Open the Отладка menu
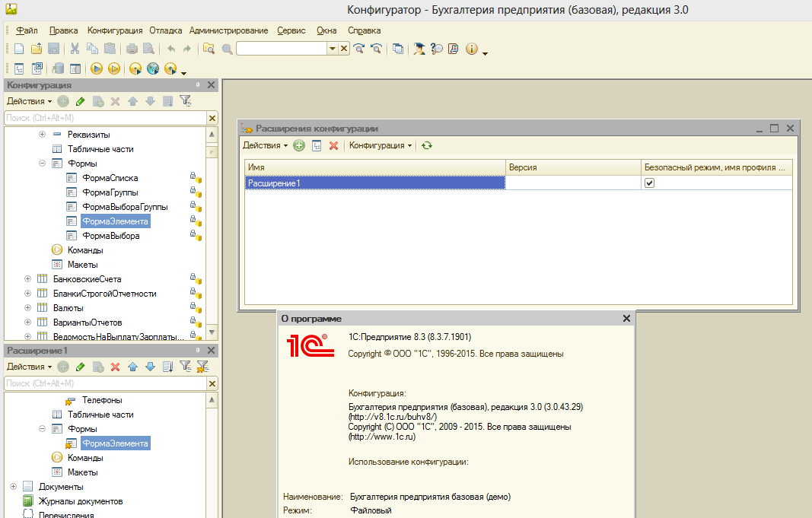This screenshot has height=518, width=812. pos(166,30)
